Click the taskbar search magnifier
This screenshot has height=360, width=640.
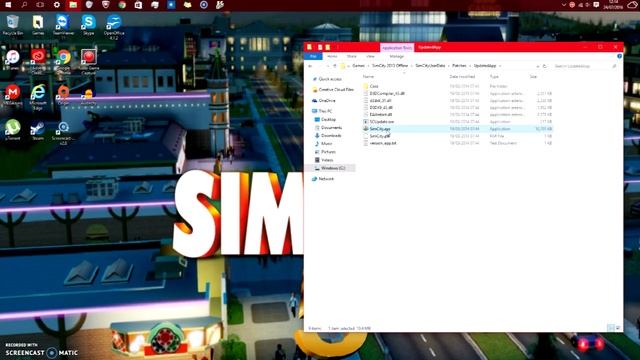tap(24, 5)
